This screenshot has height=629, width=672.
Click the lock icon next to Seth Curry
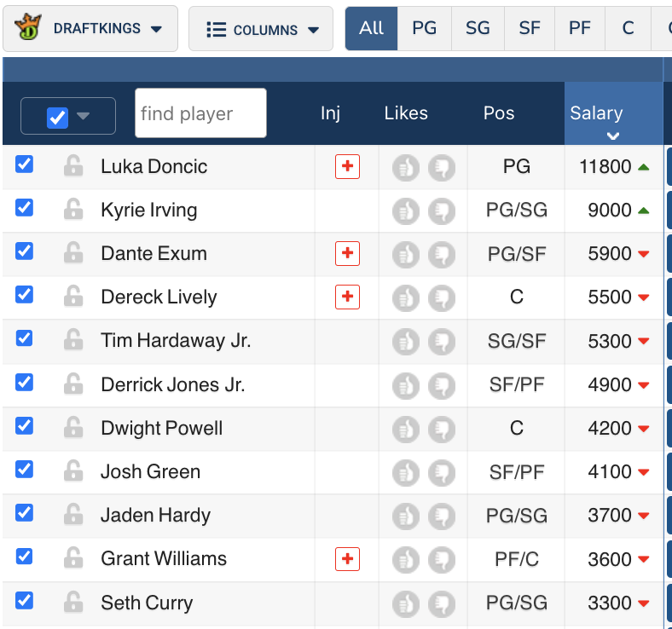[x=73, y=603]
